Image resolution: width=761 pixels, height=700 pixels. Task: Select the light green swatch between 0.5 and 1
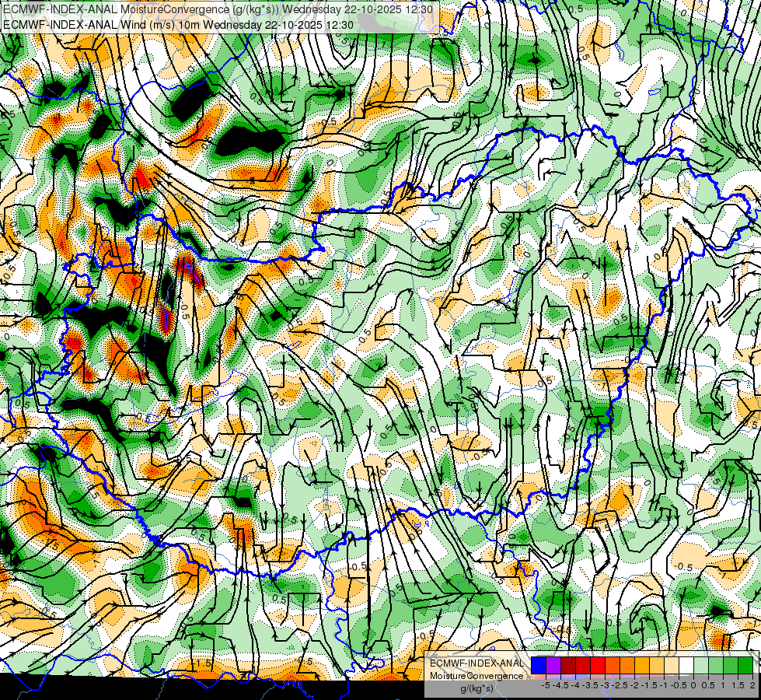pyautogui.click(x=716, y=665)
